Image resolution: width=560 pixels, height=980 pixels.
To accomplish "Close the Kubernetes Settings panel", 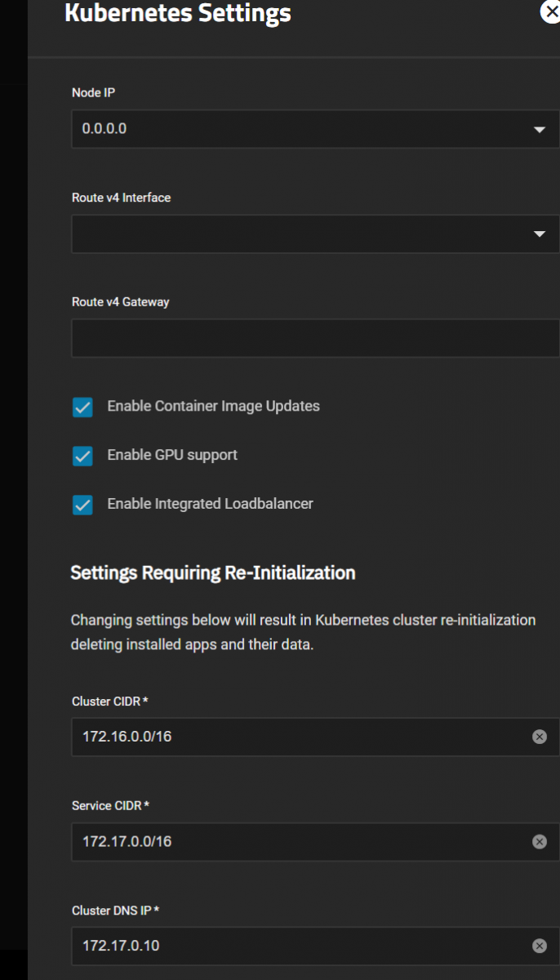I will click(x=551, y=11).
